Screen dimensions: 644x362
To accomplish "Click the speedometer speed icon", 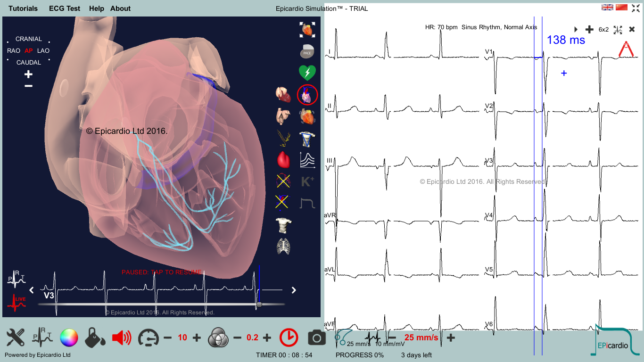I will click(148, 338).
